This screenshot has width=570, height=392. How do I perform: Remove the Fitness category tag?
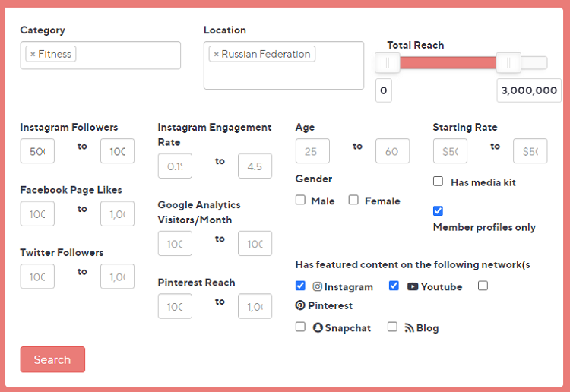point(32,55)
